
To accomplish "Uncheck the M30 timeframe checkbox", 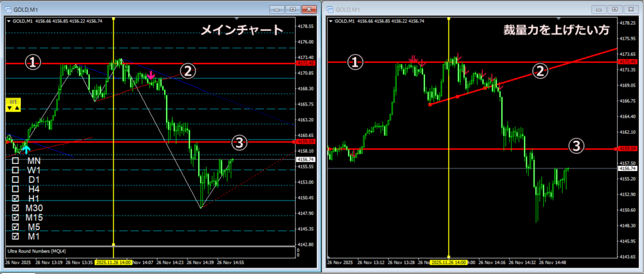I will (15, 208).
